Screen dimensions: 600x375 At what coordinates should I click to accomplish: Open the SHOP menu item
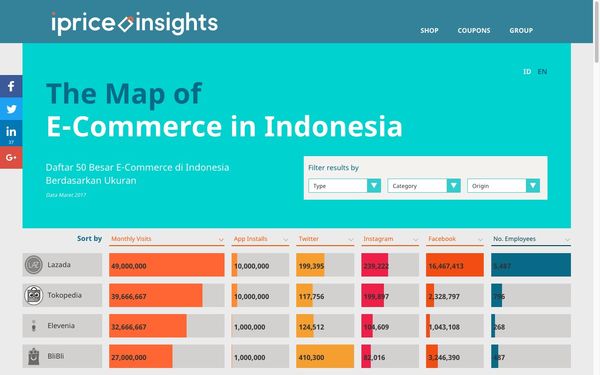429,31
